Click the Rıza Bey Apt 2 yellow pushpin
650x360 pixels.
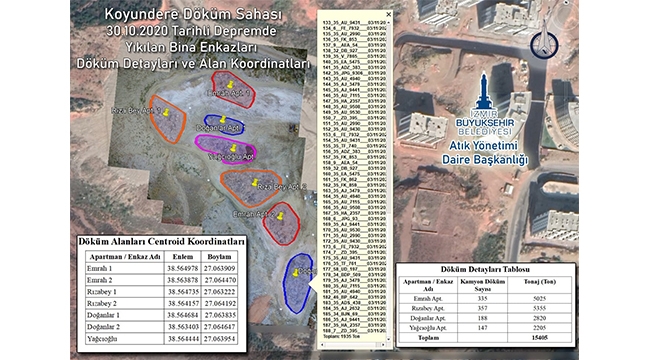click(255, 182)
